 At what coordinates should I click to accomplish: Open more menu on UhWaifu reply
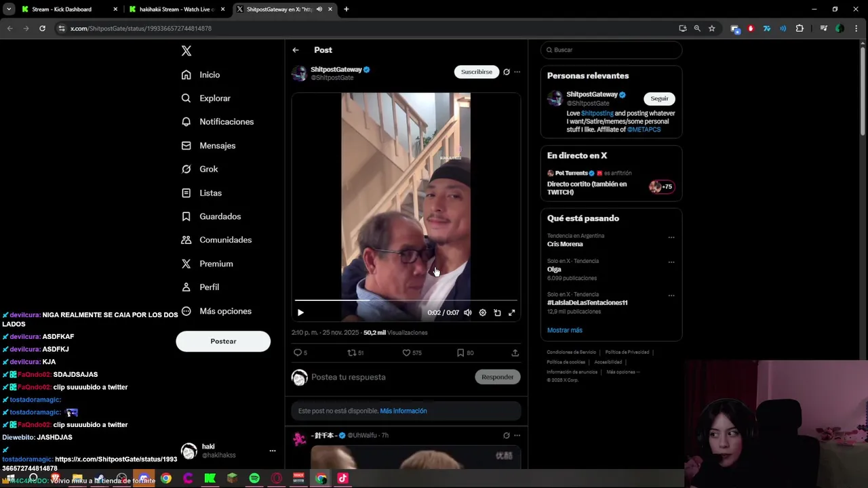(x=517, y=435)
